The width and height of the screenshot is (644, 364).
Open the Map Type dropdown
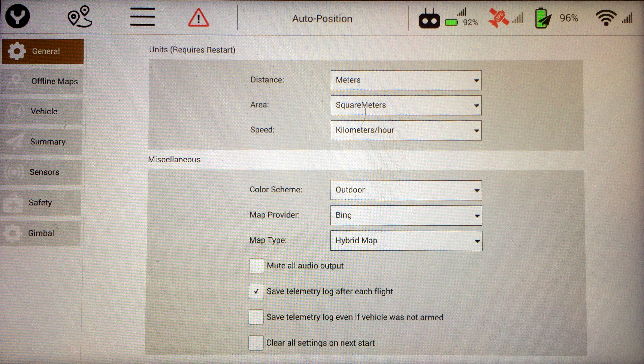point(406,241)
